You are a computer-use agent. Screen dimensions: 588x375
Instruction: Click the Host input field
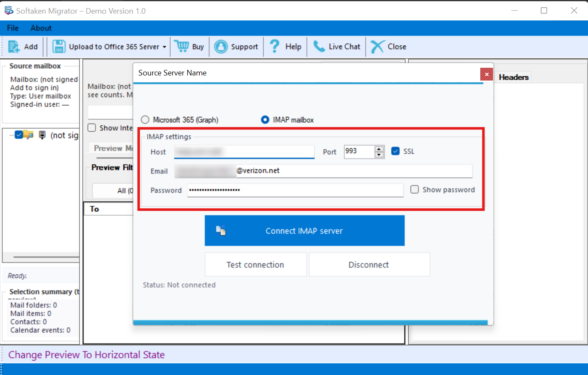point(244,152)
